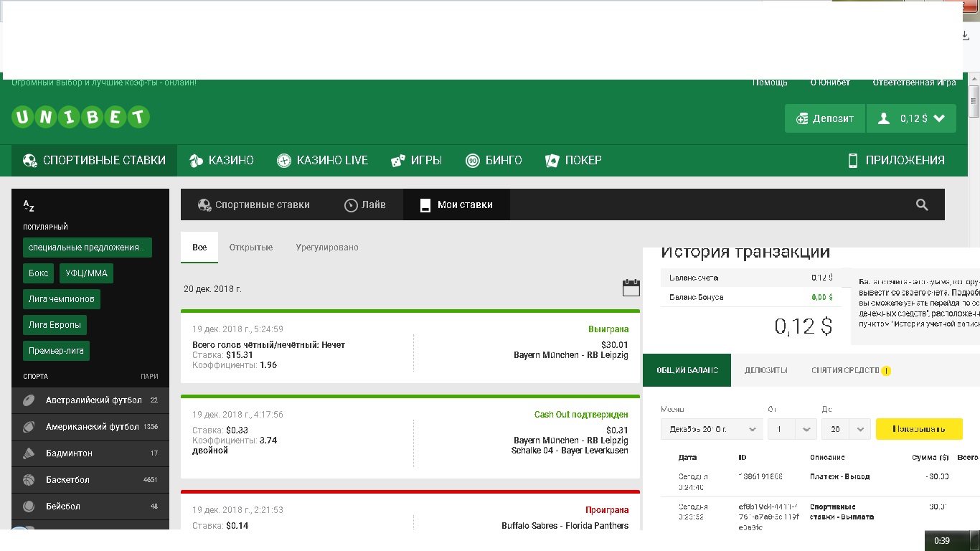
Task: Go to Бинго section
Action: click(494, 160)
